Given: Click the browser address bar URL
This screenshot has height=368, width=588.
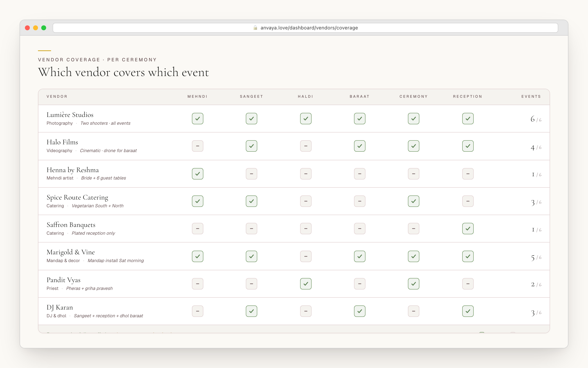Looking at the screenshot, I should [x=309, y=28].
